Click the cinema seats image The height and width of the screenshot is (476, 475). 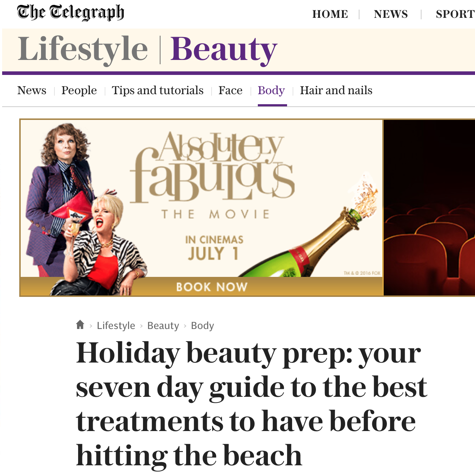click(429, 208)
